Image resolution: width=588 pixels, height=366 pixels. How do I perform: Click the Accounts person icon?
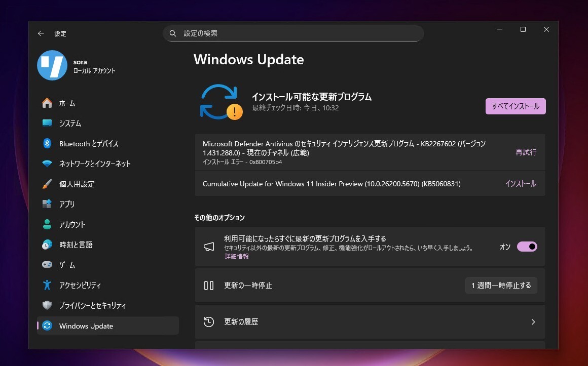tap(47, 224)
